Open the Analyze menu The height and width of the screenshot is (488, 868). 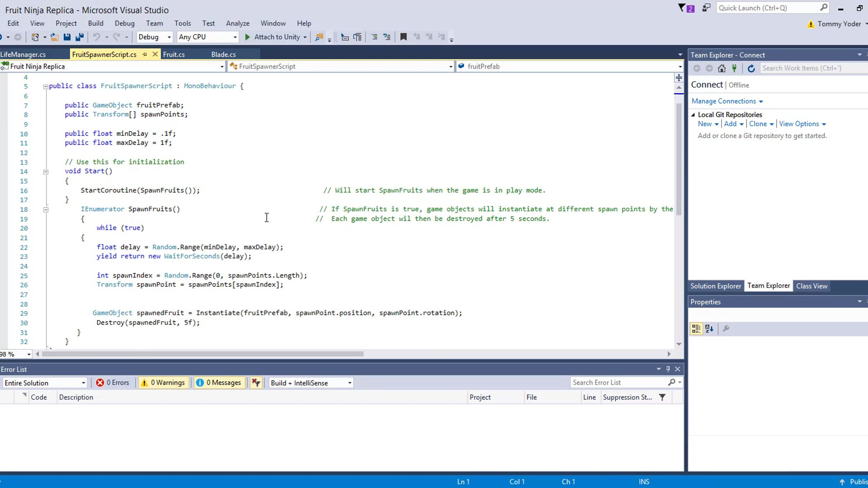click(x=238, y=23)
